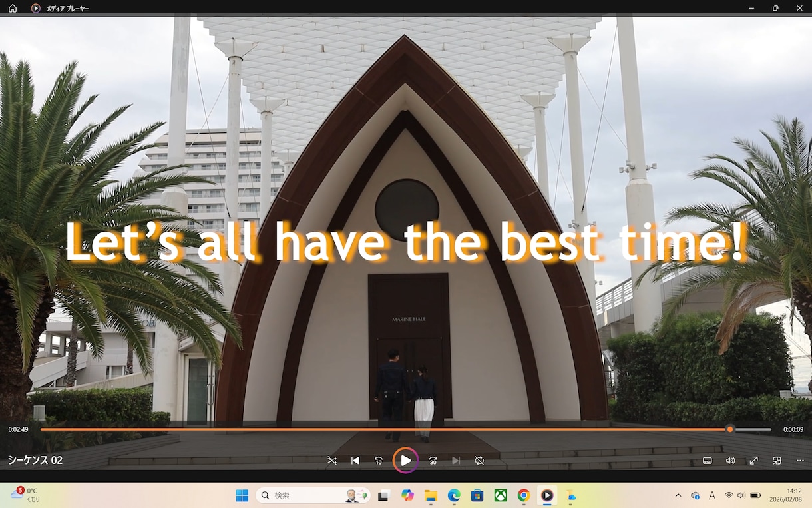812x508 pixels.
Task: Open the battery status tray icon
Action: point(755,495)
